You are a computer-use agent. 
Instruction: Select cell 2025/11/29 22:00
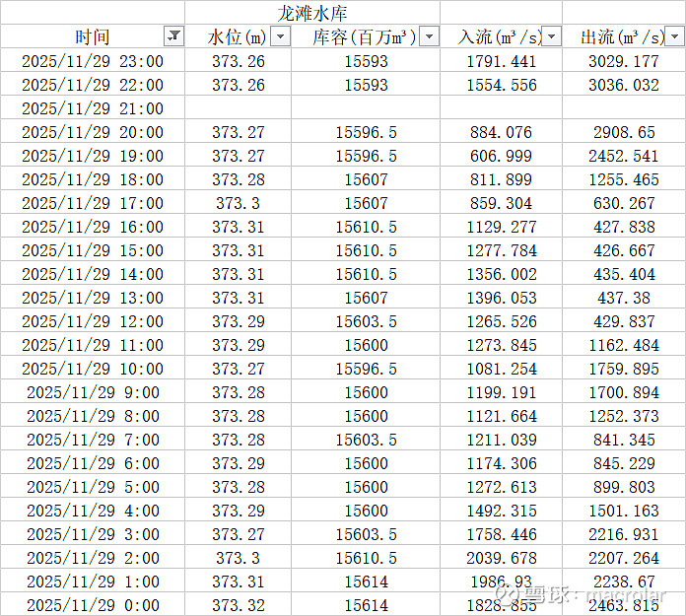[x=93, y=84]
